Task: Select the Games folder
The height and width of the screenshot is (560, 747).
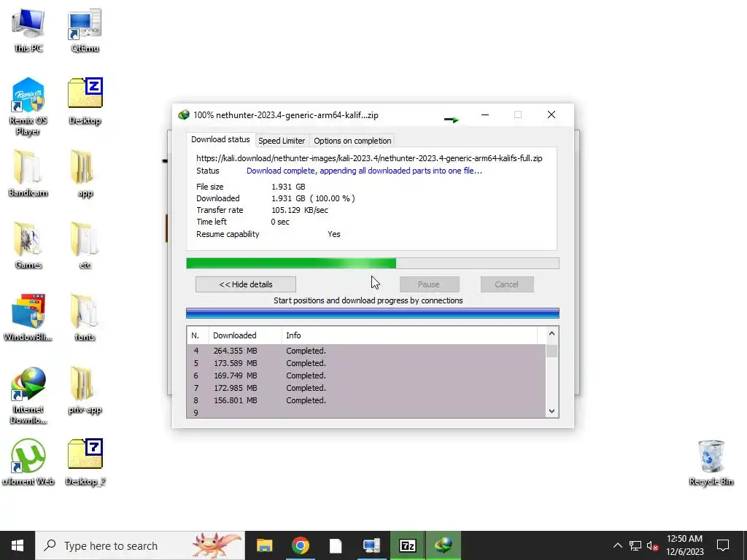Action: (28, 245)
